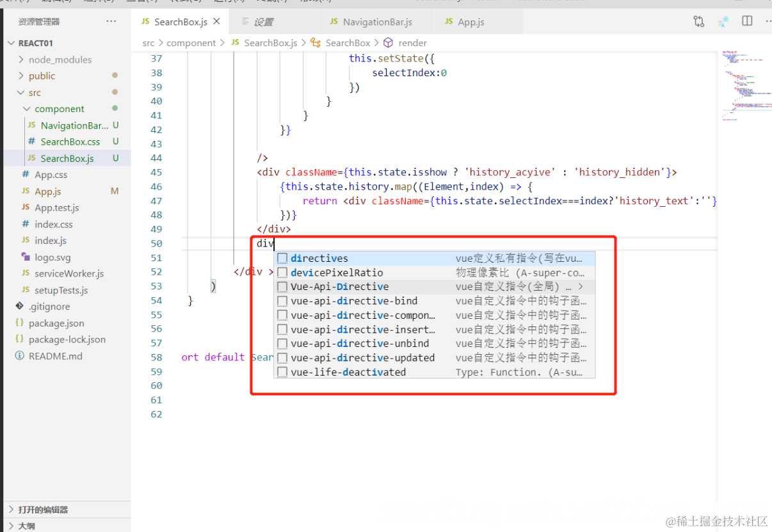Expand the node_modules folder
Viewport: 772px width, 532px height.
tap(21, 60)
